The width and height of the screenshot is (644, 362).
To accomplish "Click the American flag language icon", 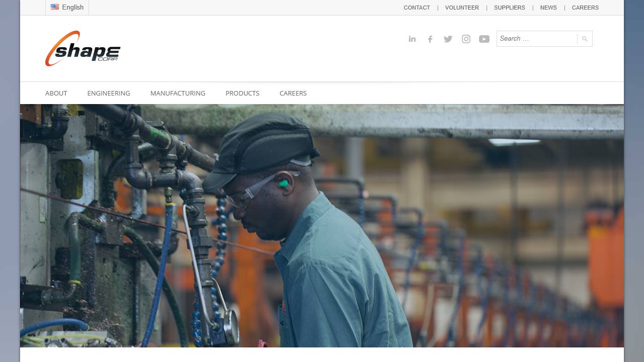I will (x=55, y=7).
